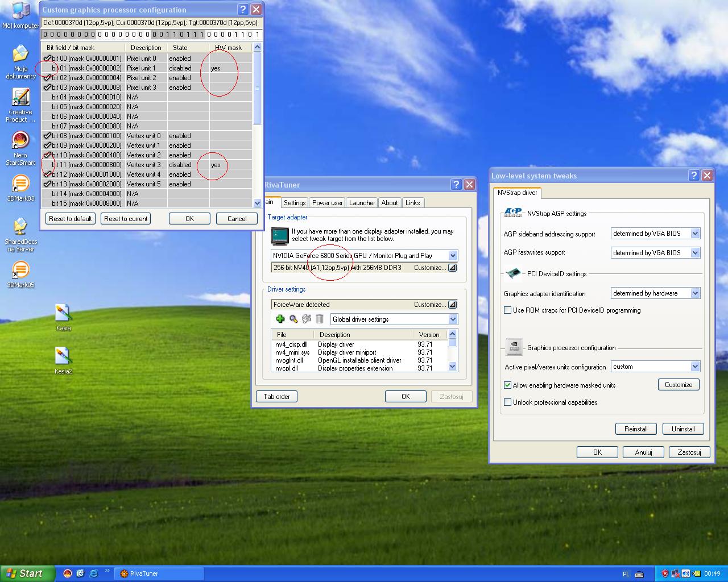
Task: Open the Kasia desktop file
Action: 63,317
